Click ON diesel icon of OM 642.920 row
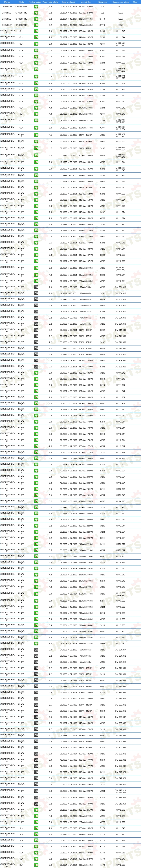Image resolution: width=141 pixels, height=868 pixels. tap(36, 785)
